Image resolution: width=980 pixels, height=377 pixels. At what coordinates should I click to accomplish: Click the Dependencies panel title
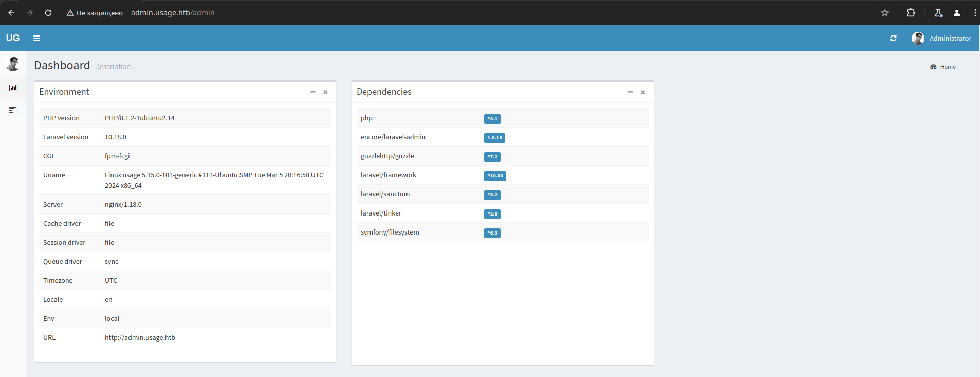pyautogui.click(x=384, y=92)
